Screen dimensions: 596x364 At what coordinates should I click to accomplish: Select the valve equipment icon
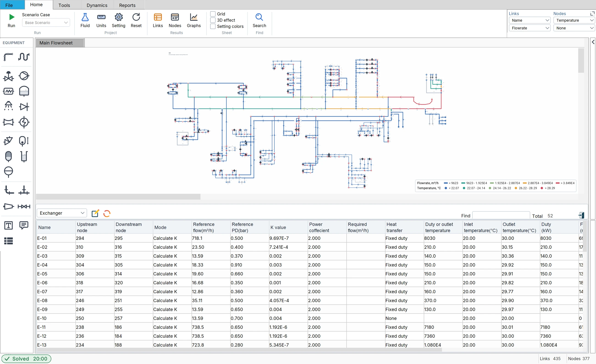(8, 76)
